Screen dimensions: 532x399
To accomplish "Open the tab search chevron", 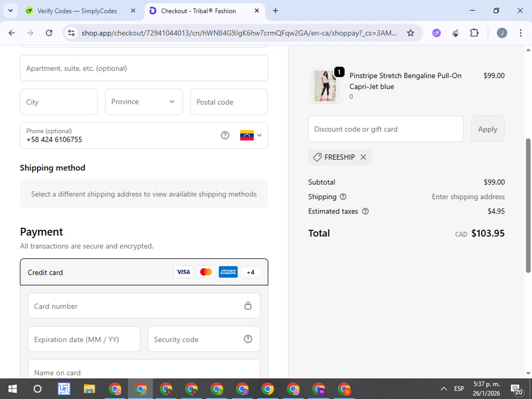I will pyautogui.click(x=11, y=11).
